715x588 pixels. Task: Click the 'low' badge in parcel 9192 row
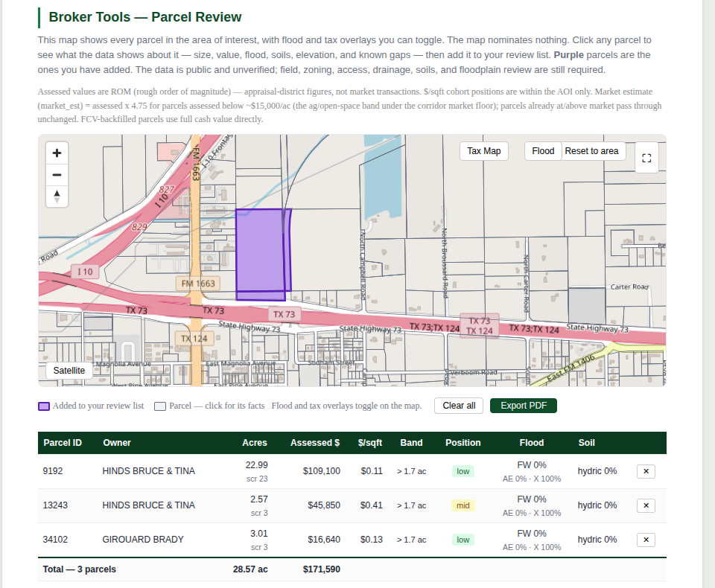click(x=463, y=471)
